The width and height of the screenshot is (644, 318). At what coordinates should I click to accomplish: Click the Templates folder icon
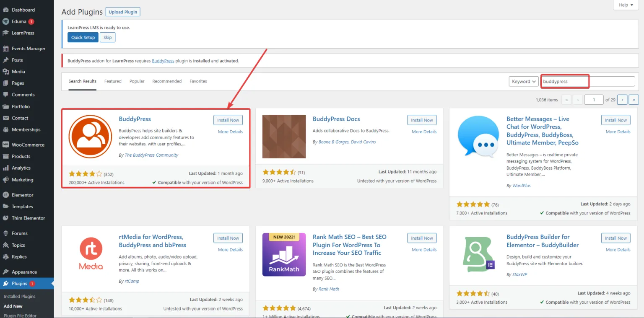pyautogui.click(x=6, y=207)
